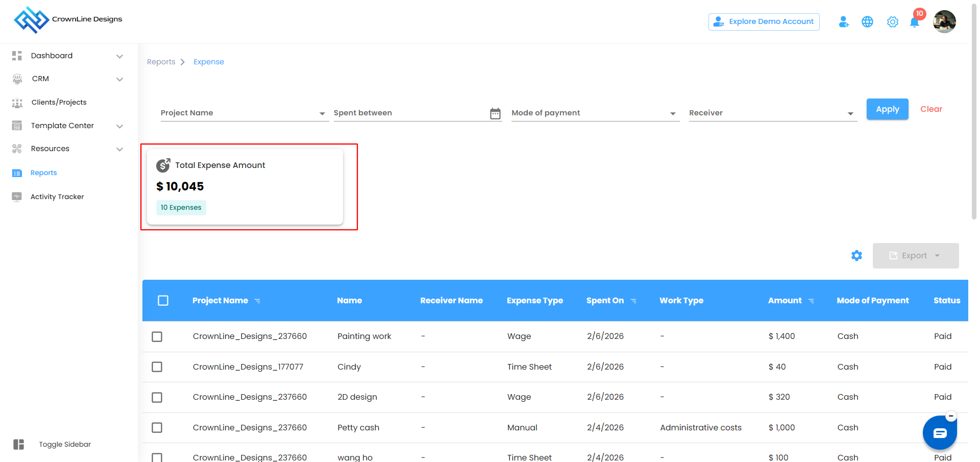Expand the Dashboard menu chevron
The width and height of the screenshot is (980, 462).
(119, 56)
